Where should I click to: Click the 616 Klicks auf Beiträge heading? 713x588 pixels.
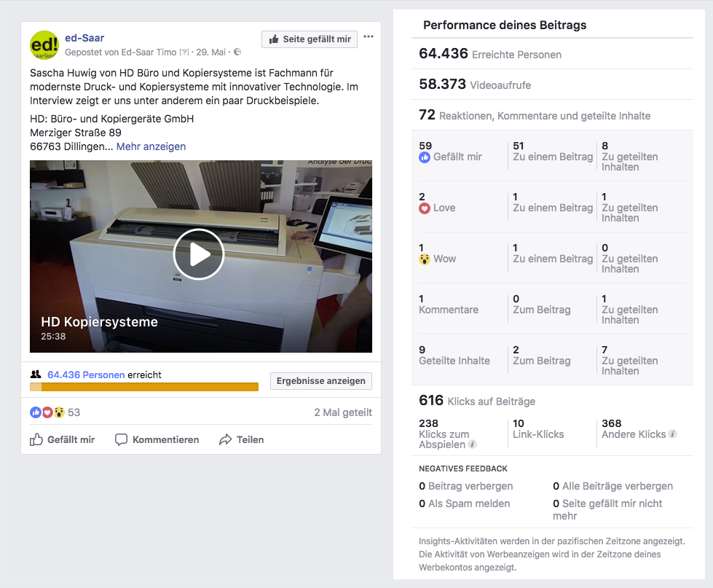click(x=477, y=401)
